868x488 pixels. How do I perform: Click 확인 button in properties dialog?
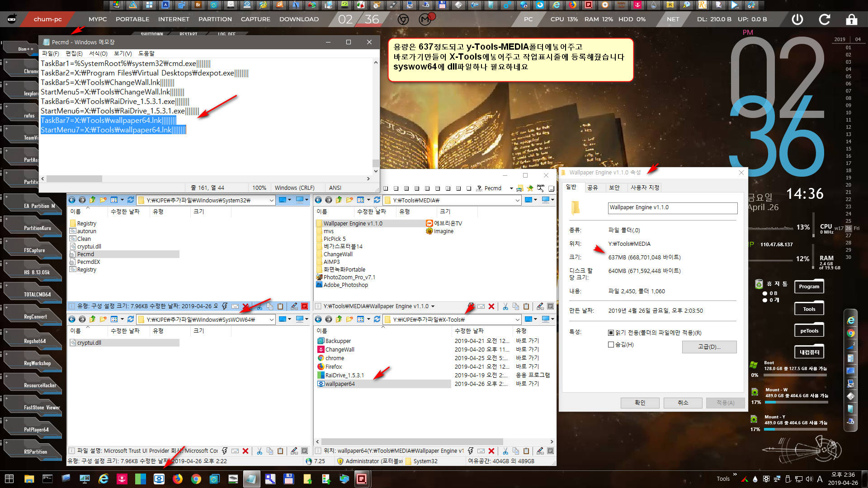click(x=640, y=403)
